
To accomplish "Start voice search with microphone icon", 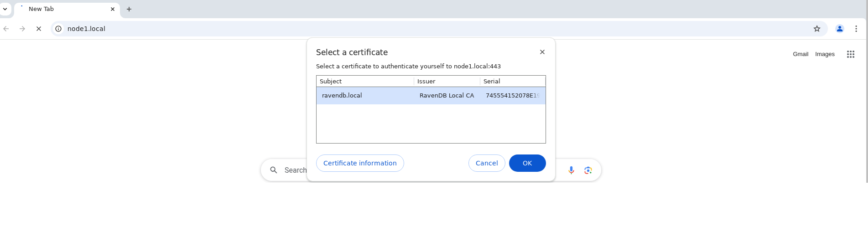I will (x=571, y=170).
